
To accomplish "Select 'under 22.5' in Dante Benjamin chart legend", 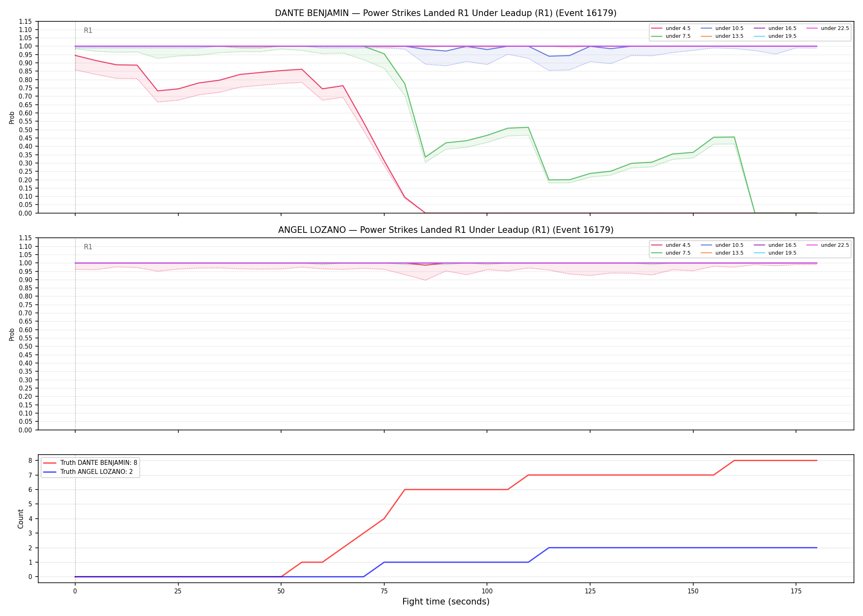I will (828, 28).
